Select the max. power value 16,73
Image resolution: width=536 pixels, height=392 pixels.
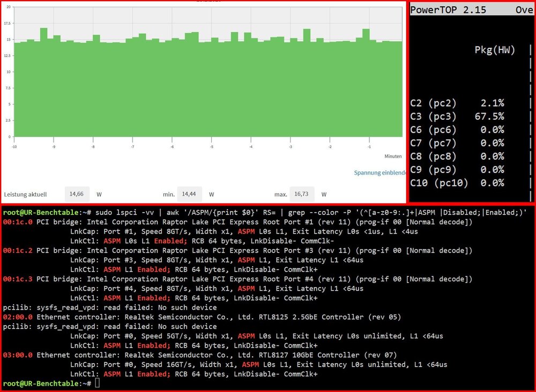click(x=301, y=194)
